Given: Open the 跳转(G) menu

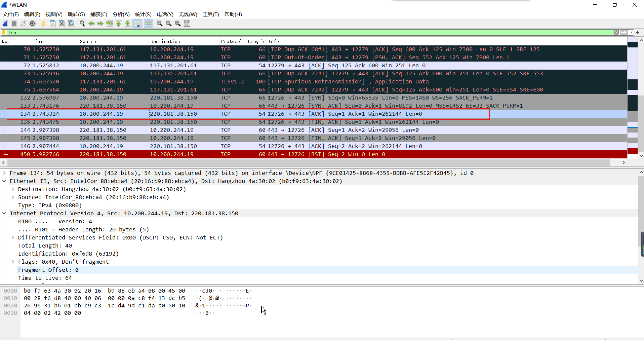Looking at the screenshot, I should 76,14.
